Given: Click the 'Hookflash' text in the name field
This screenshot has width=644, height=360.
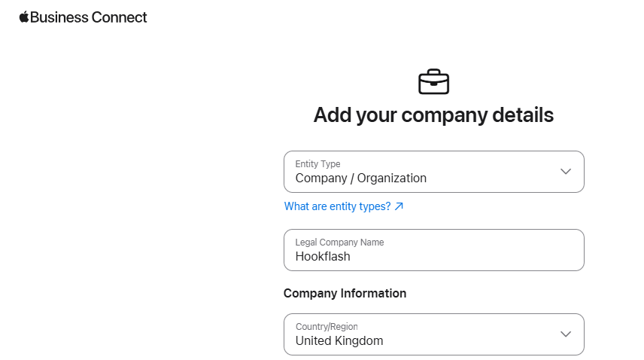Looking at the screenshot, I should pos(323,256).
